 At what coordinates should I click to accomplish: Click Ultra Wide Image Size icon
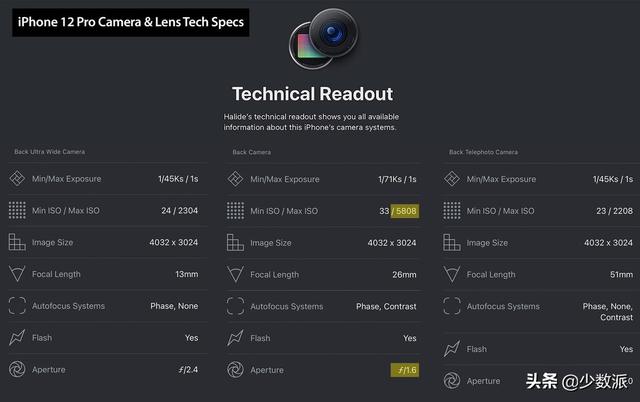pyautogui.click(x=17, y=242)
